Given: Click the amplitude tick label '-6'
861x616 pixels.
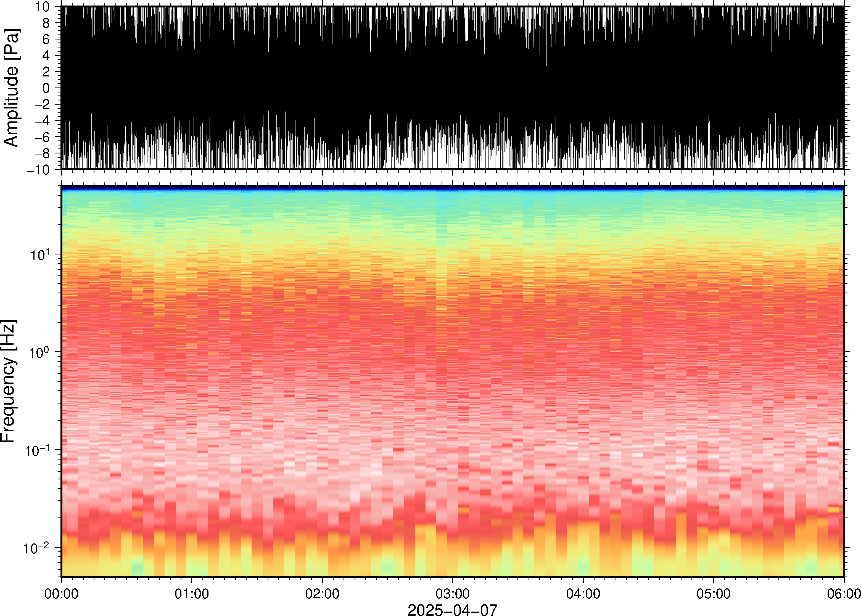Looking at the screenshot, I should pyautogui.click(x=42, y=137).
